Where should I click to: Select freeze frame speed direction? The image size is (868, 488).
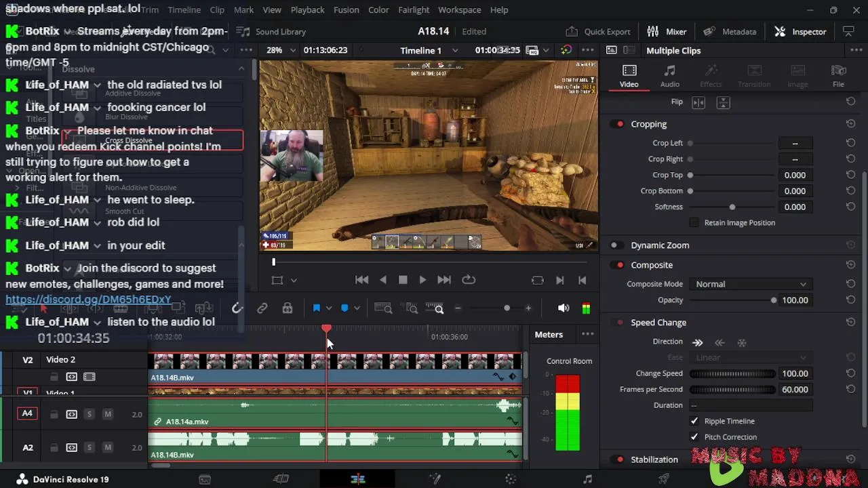(742, 342)
